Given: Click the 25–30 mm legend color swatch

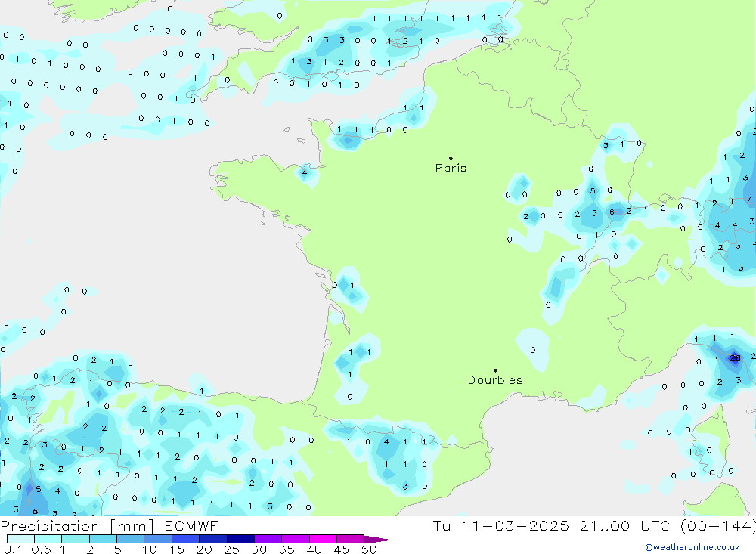Looking at the screenshot, I should [x=240, y=539].
